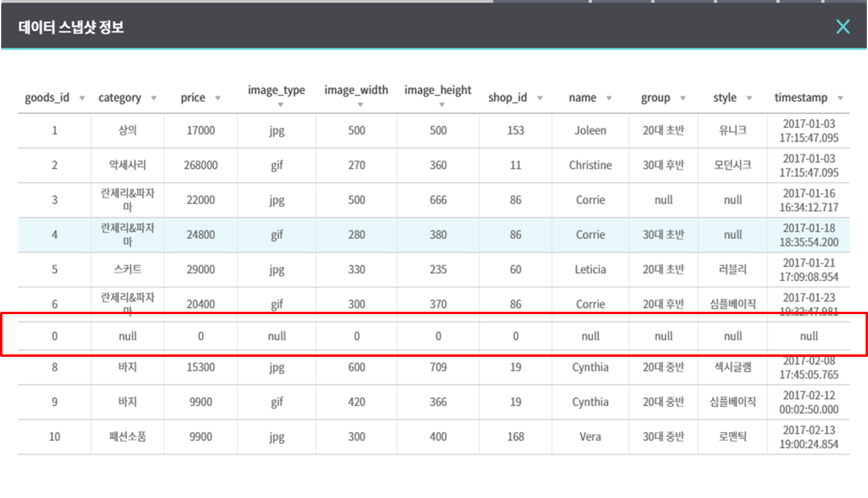This screenshot has width=868, height=498.
Task: Click shop_id cell 153
Action: (x=515, y=130)
